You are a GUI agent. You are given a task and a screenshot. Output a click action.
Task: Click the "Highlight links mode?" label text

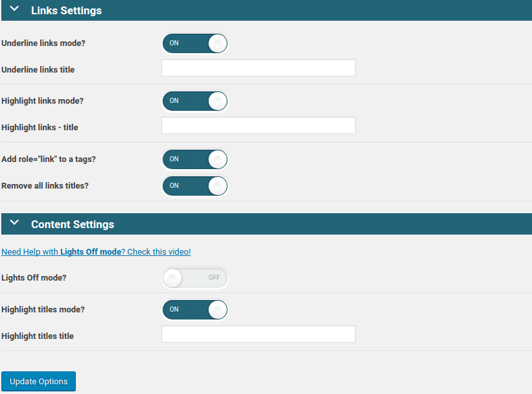(x=43, y=101)
